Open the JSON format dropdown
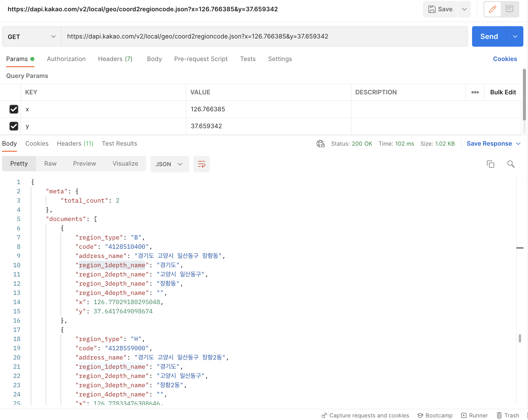Screen dimensions: 528x420 pos(169,164)
